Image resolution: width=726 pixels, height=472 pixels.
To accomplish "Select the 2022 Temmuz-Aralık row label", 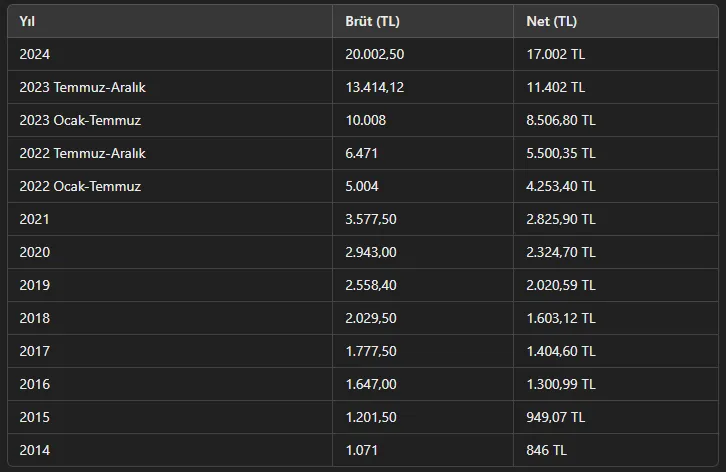I will [x=82, y=153].
